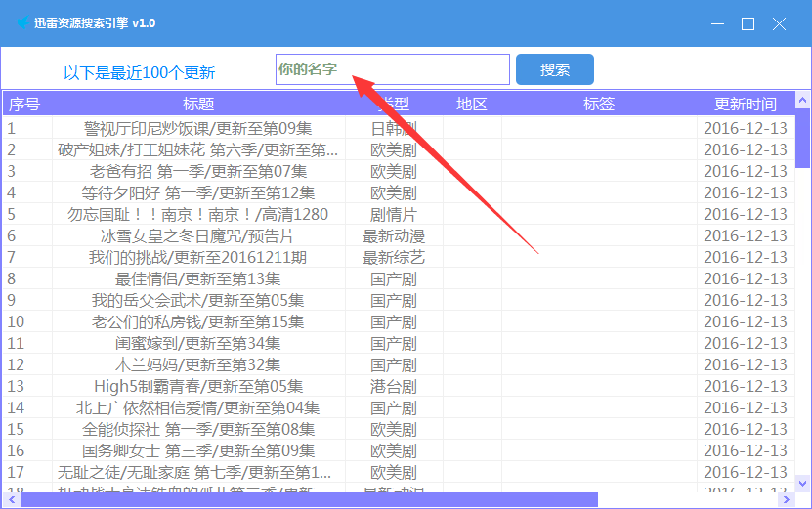The height and width of the screenshot is (509, 812).
Task: Click 2016-12-13 date in row 12
Action: [746, 364]
